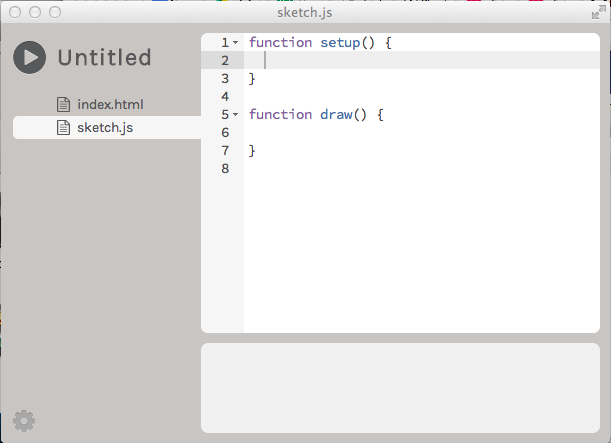Click the closing brace on line 3

point(252,79)
